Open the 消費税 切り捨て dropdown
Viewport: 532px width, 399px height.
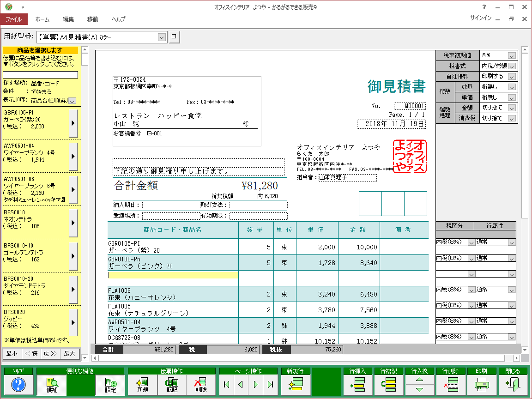click(512, 118)
